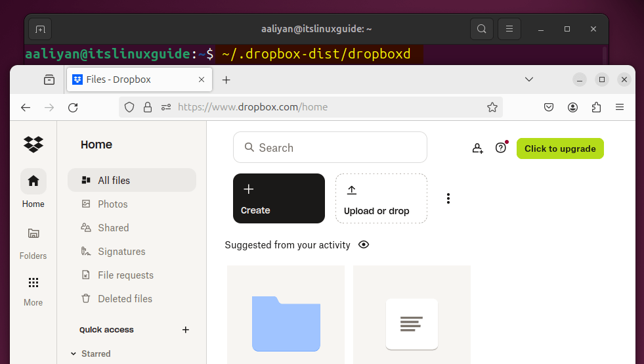The image size is (644, 364).
Task: Open the three-dot more actions menu
Action: tap(448, 198)
